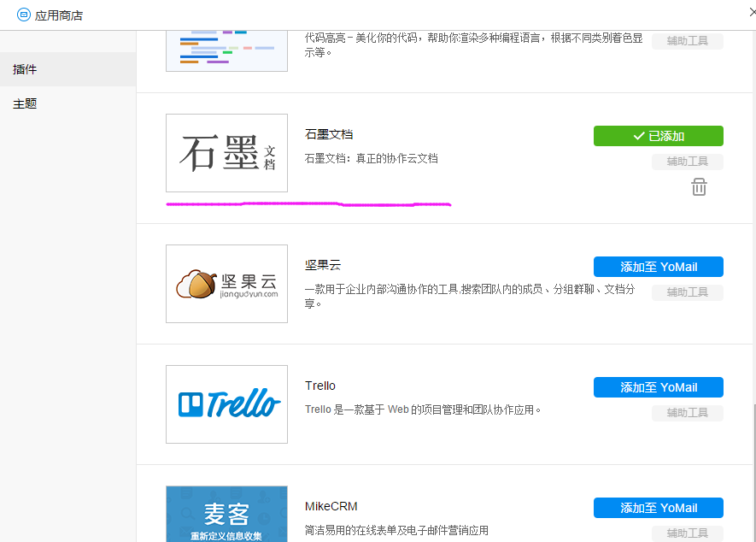Viewport: 756px width, 542px height.
Task: Add Trello to YoMail
Action: (x=658, y=386)
